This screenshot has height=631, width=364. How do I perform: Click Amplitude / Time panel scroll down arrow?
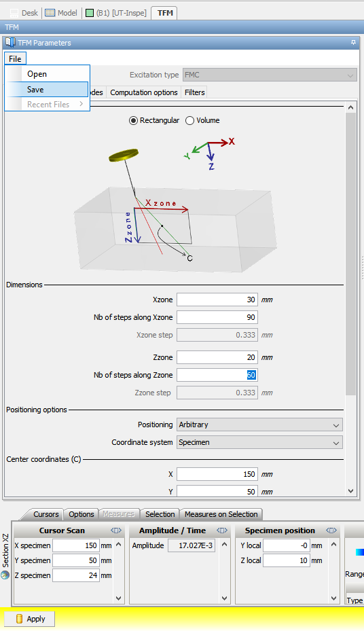click(224, 598)
